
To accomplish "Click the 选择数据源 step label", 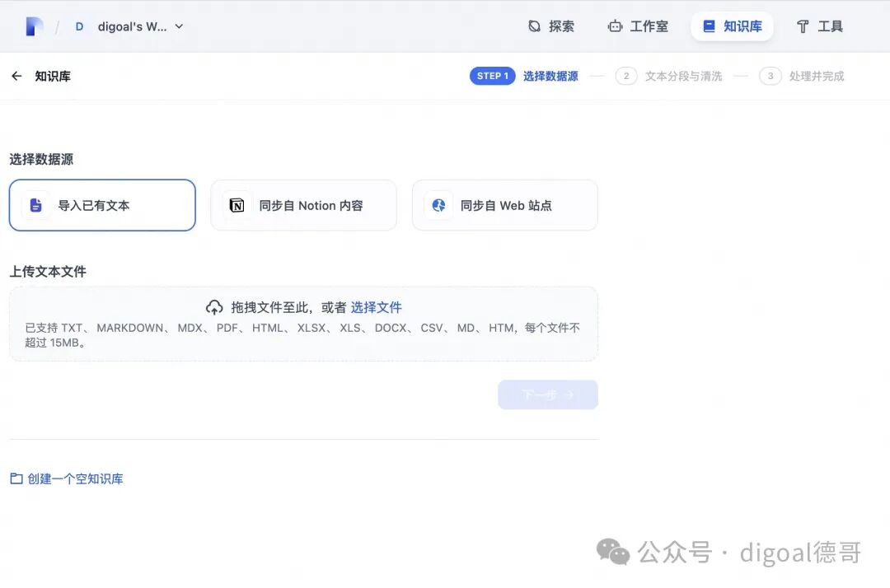I will pos(550,76).
